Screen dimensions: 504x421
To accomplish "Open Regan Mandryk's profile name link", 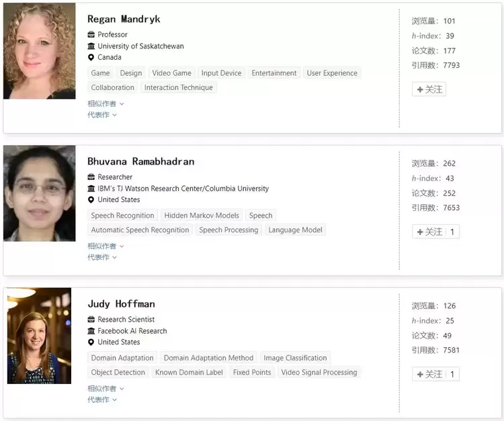I will tap(124, 19).
